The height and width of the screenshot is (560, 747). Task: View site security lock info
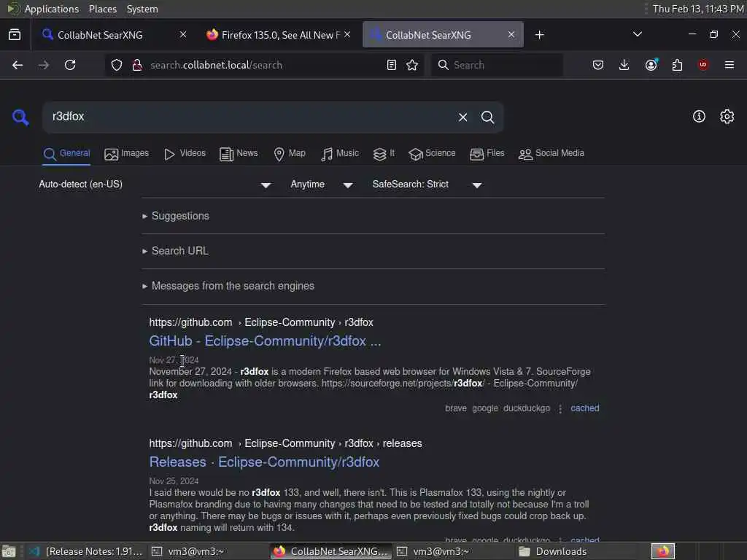click(x=137, y=65)
